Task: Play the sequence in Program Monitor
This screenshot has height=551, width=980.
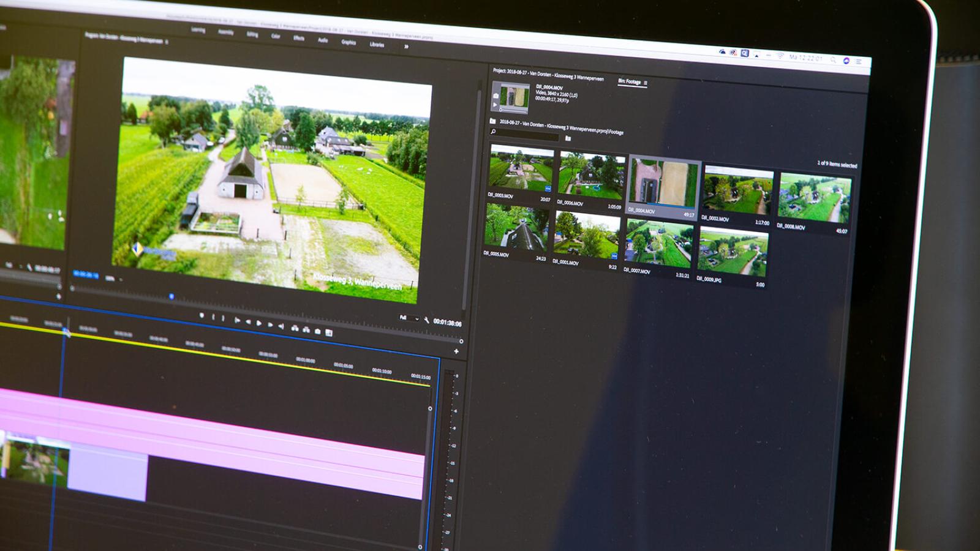Action: (259, 323)
